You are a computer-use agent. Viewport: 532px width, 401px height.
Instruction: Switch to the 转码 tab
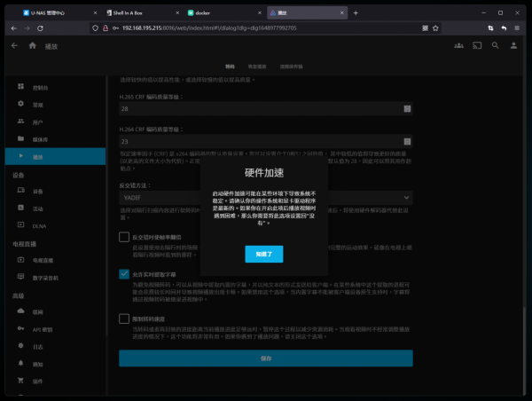[x=230, y=67]
